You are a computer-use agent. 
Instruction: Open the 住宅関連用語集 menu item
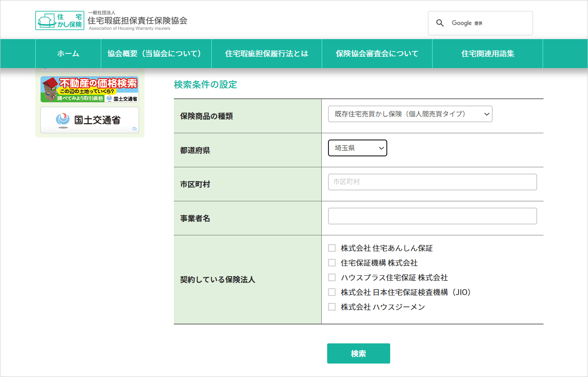487,53
